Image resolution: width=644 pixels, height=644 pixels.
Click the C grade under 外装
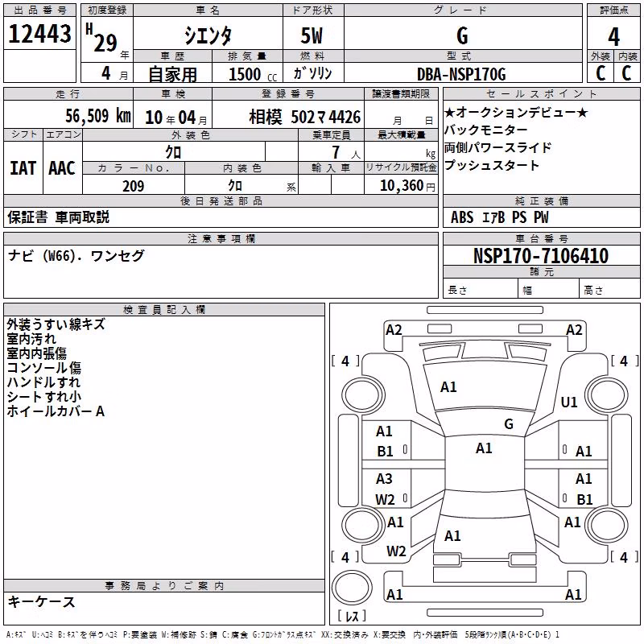coord(601,72)
